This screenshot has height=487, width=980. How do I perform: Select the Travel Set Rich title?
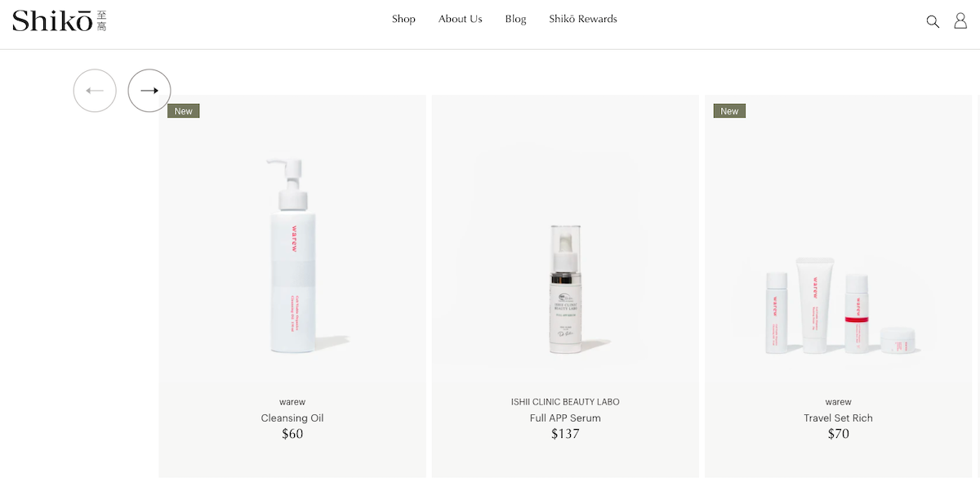[838, 418]
